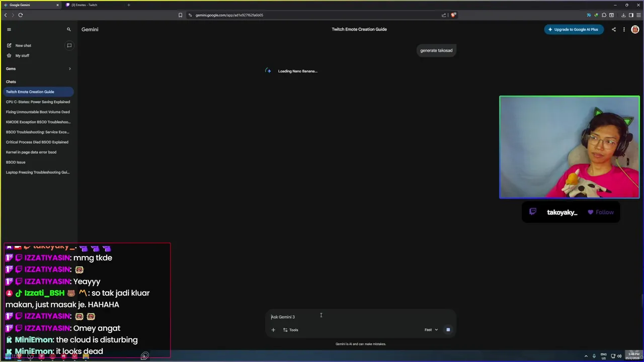Open Critical Process Died BSOD Explained chat

[38, 142]
